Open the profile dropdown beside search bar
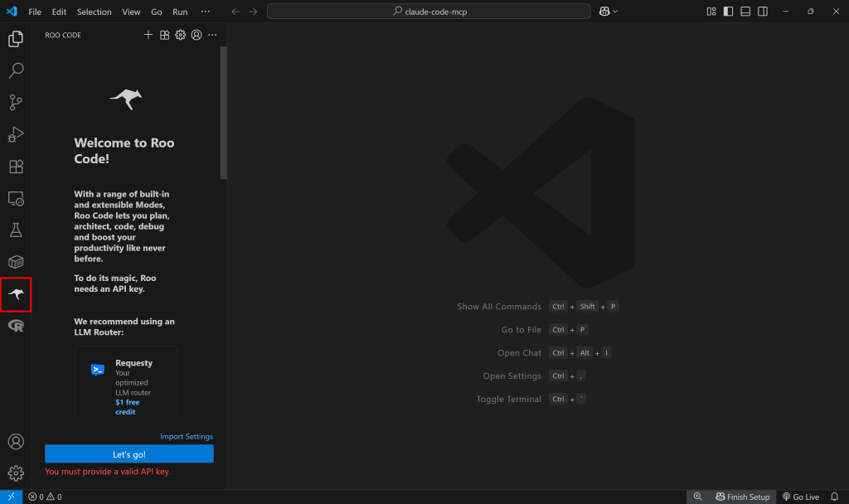849x504 pixels. 608,11
